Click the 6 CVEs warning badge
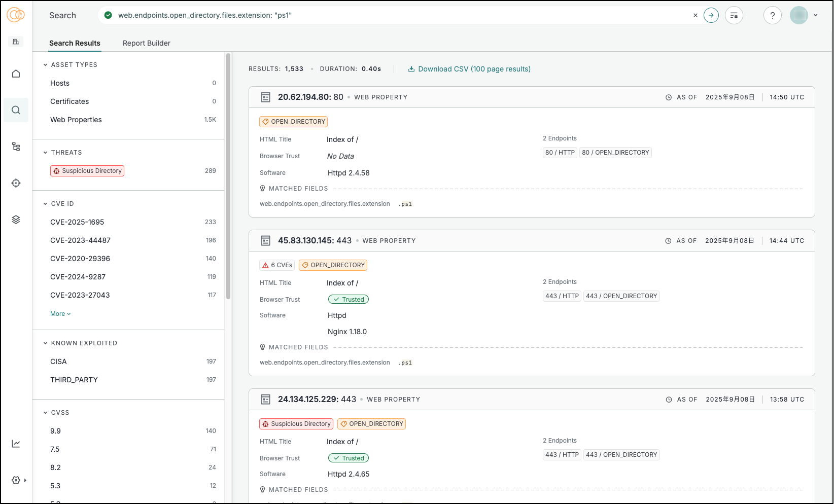Image resolution: width=834 pixels, height=504 pixels. 277,265
